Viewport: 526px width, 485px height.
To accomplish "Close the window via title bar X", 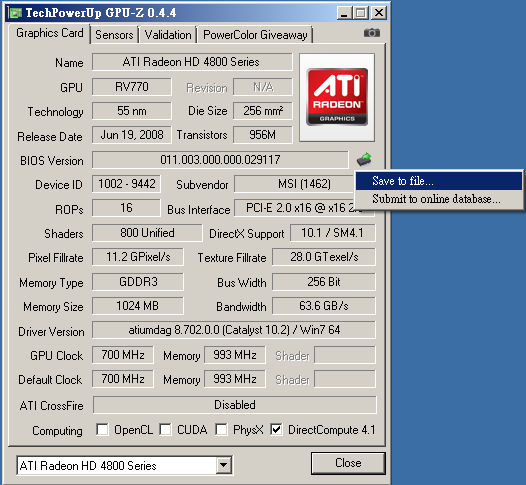I will point(379,13).
